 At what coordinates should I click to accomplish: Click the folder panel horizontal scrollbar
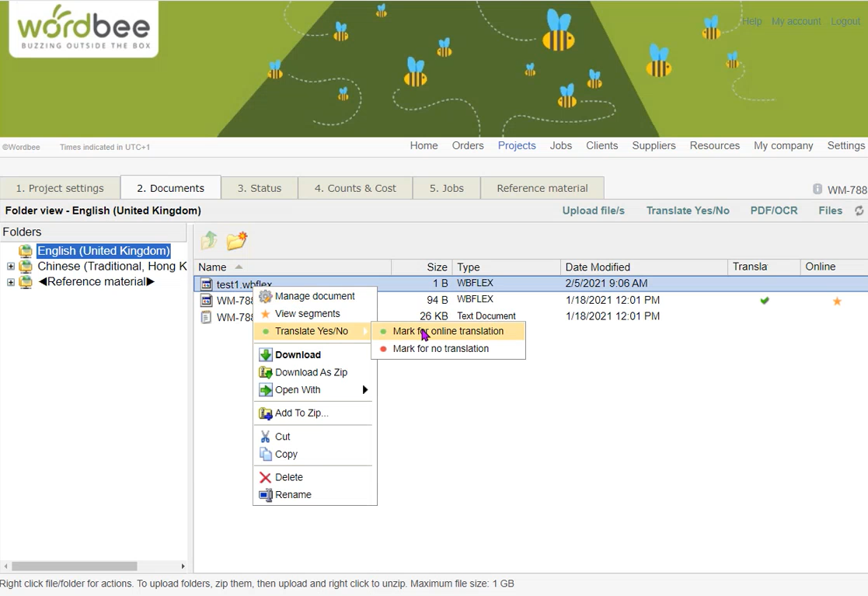[x=75, y=566]
